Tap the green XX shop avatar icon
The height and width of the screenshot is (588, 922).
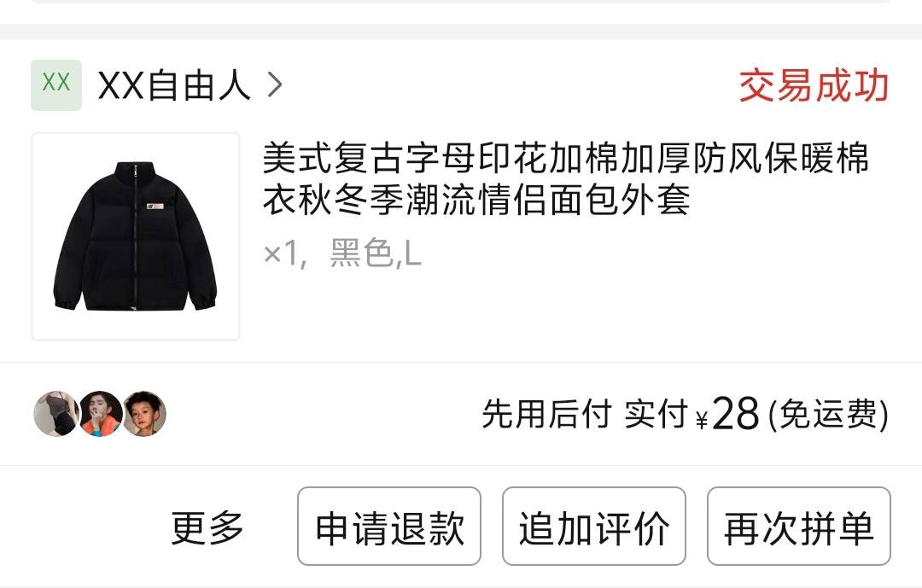click(55, 85)
